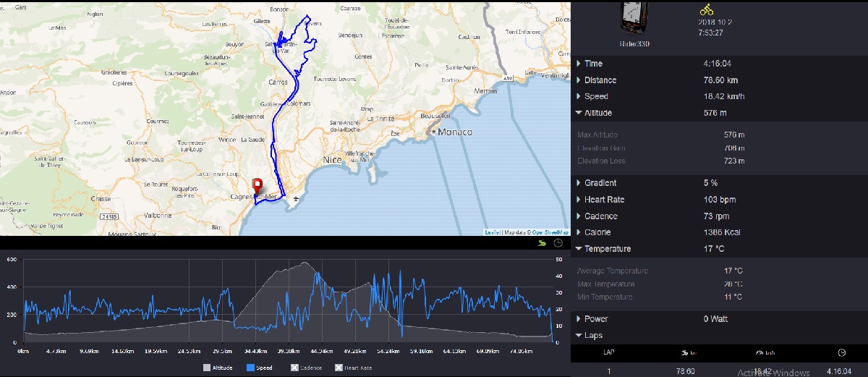Toggle Speed series in chart legend
The height and width of the screenshot is (377, 868).
[260, 368]
